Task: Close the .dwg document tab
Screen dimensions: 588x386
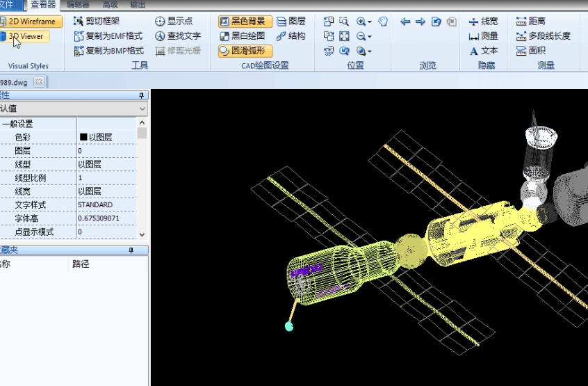Action: coord(38,82)
